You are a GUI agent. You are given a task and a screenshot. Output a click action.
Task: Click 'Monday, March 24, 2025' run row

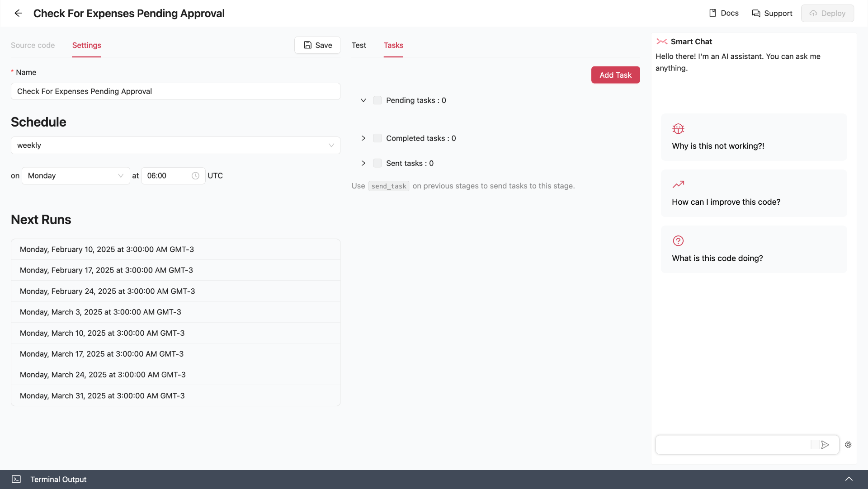click(175, 375)
